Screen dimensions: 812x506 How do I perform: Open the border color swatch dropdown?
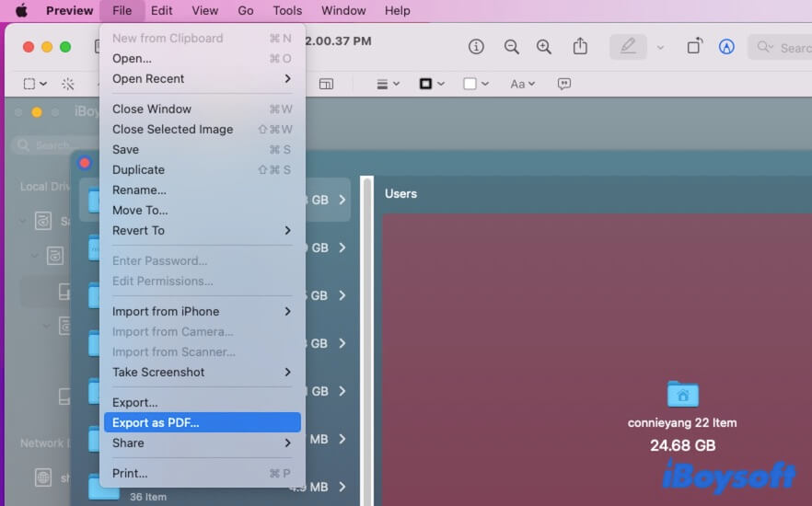[x=432, y=84]
